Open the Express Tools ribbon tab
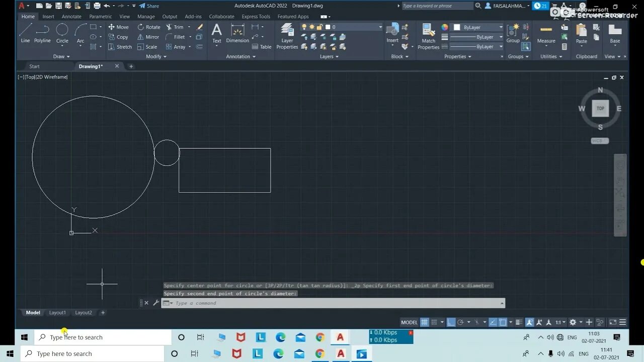644x362 pixels. 256,17
